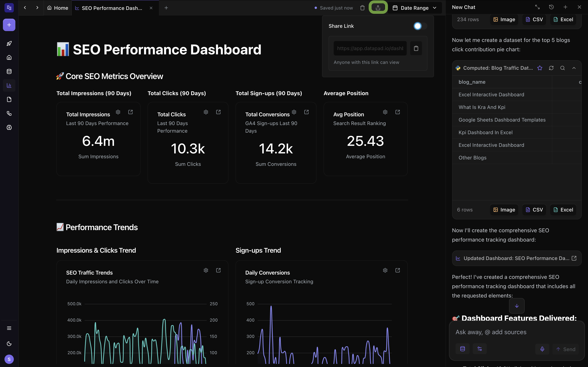
Task: Export the 234-row dataset as CSV
Action: coord(534,19)
